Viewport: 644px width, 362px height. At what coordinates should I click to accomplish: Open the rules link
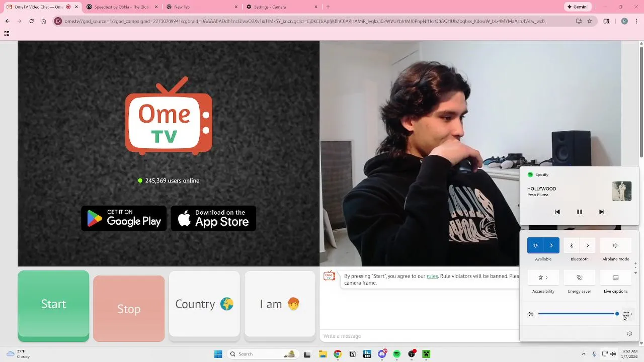(x=432, y=276)
